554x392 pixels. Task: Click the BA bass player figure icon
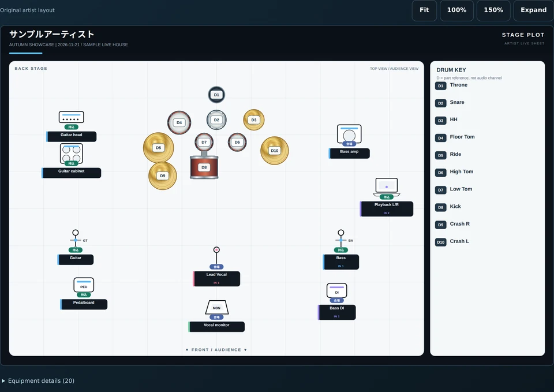pos(341,238)
